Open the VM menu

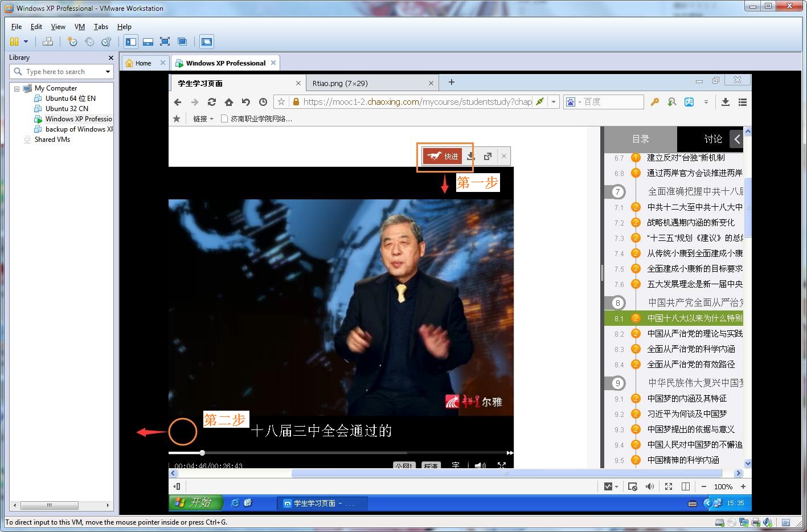[x=80, y=26]
